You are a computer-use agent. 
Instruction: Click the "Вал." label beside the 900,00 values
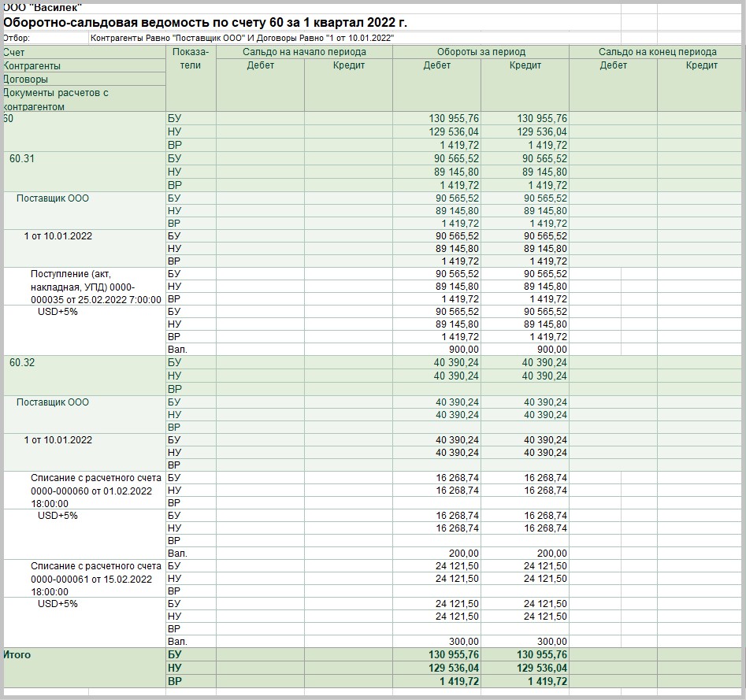[x=177, y=350]
